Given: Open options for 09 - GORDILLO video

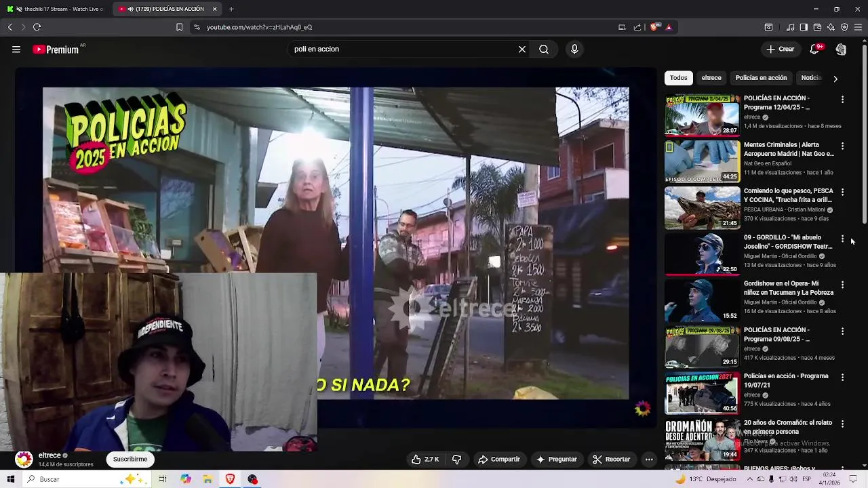Looking at the screenshot, I should tap(842, 239).
